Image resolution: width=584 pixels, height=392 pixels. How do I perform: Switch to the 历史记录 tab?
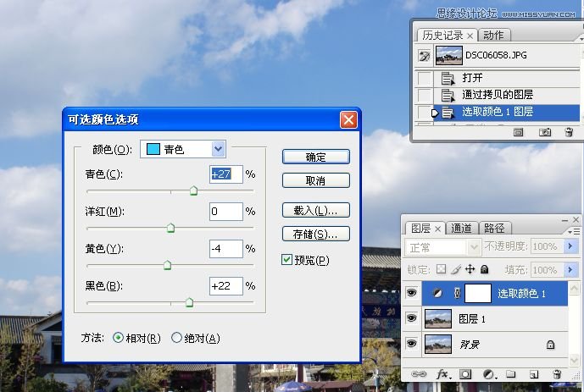[442, 36]
